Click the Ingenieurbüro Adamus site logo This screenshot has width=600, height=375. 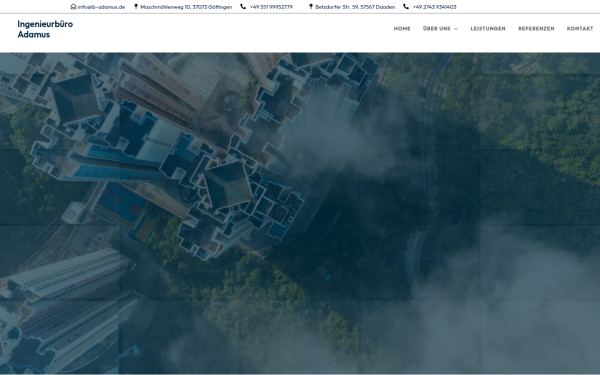[45, 29]
